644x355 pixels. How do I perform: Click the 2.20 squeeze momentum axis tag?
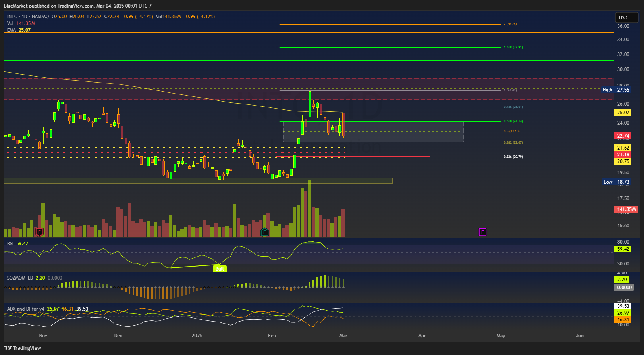pos(622,280)
